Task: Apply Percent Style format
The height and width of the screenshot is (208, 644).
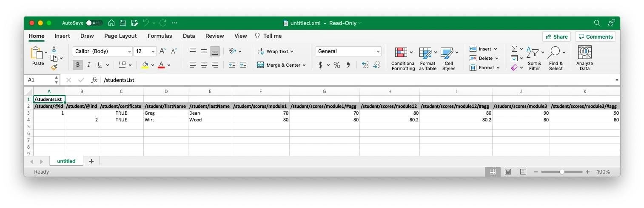Action: (336, 65)
